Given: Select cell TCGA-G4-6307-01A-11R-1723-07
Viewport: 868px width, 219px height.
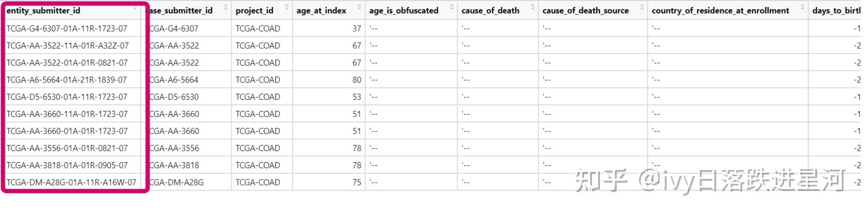Looking at the screenshot, I should tap(67, 28).
